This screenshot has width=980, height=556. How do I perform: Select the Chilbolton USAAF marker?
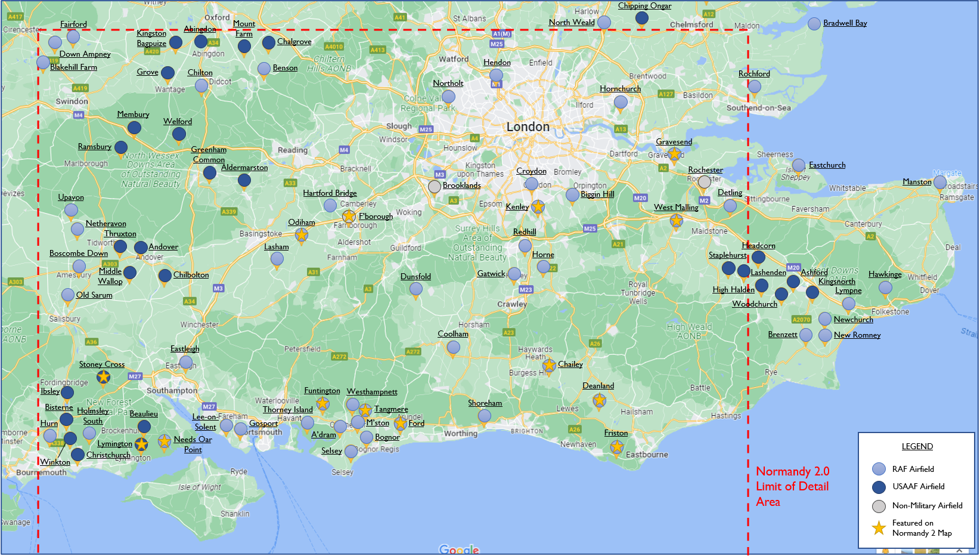(x=165, y=275)
